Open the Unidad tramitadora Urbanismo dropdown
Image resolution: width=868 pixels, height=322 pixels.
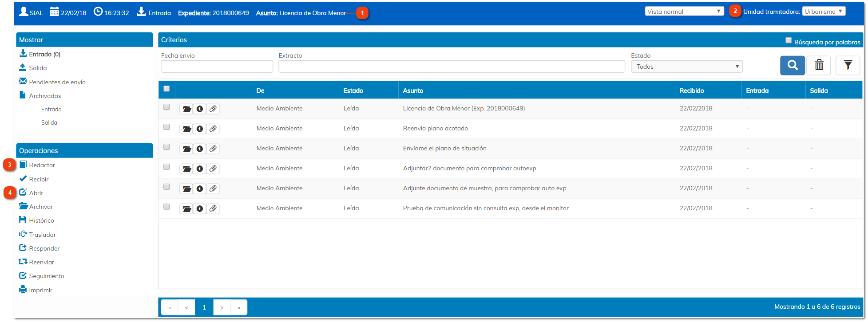tap(824, 11)
